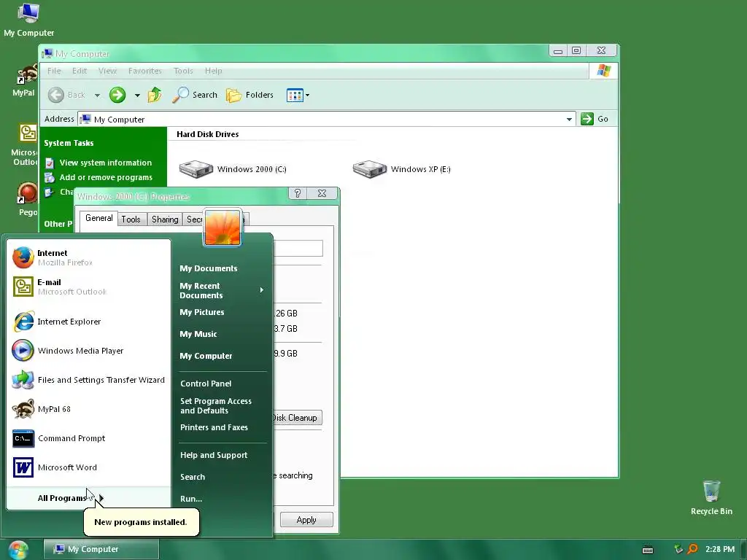
Task: Click the drive label input field in Properties
Action: coord(298,248)
